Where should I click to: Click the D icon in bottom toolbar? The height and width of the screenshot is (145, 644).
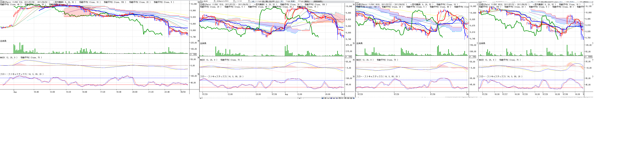click(340, 98)
